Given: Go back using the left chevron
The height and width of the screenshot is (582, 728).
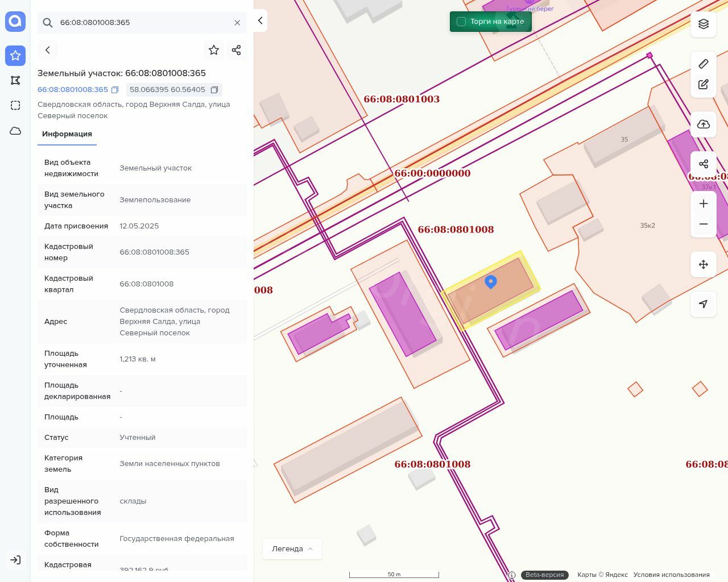Looking at the screenshot, I should (48, 50).
